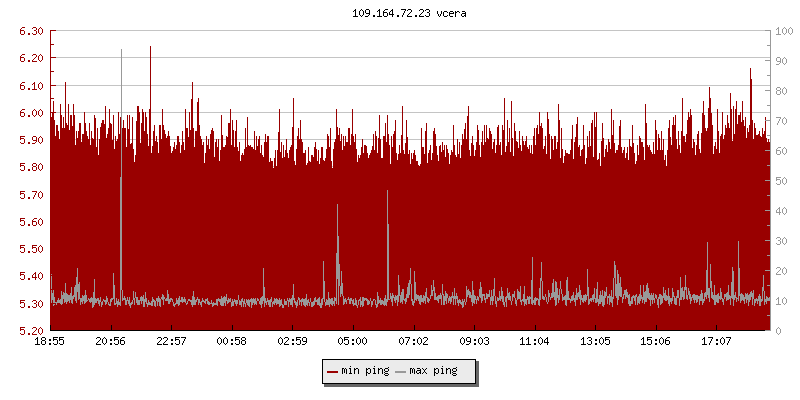Select the 50 label on right axis
This screenshot has width=800, height=400.
(x=782, y=181)
